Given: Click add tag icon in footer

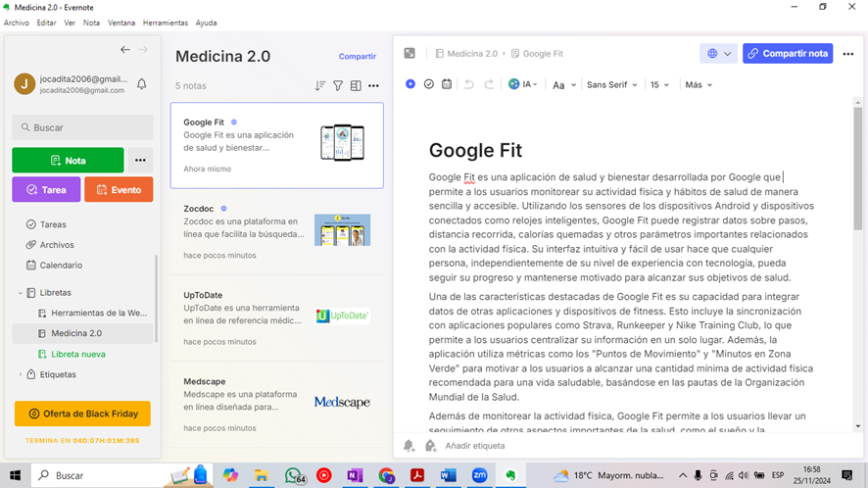Looking at the screenshot, I should pyautogui.click(x=430, y=445).
